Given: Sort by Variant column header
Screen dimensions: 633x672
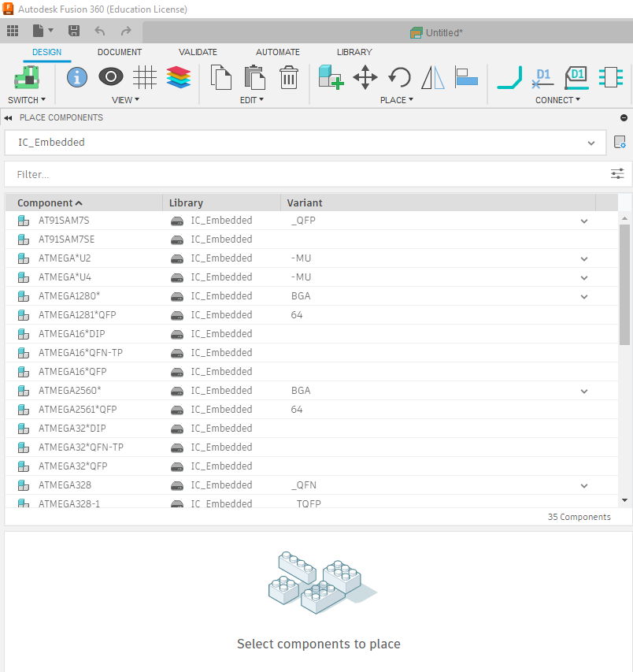Looking at the screenshot, I should [x=438, y=202].
